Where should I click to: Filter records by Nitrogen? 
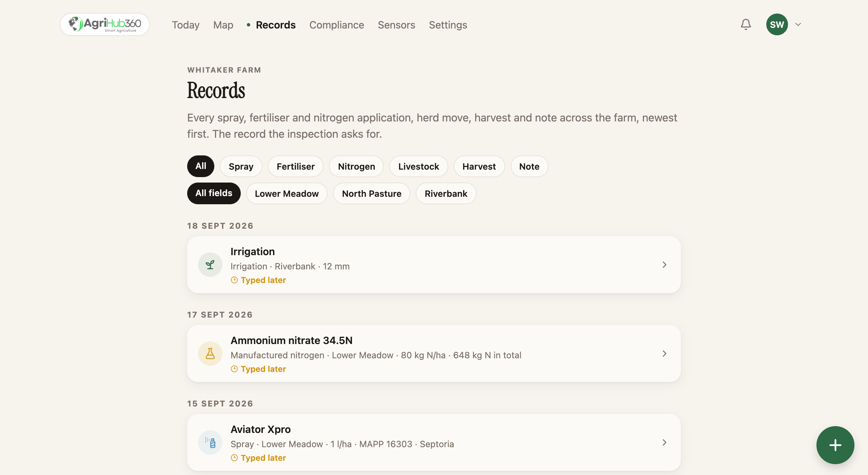pyautogui.click(x=356, y=166)
